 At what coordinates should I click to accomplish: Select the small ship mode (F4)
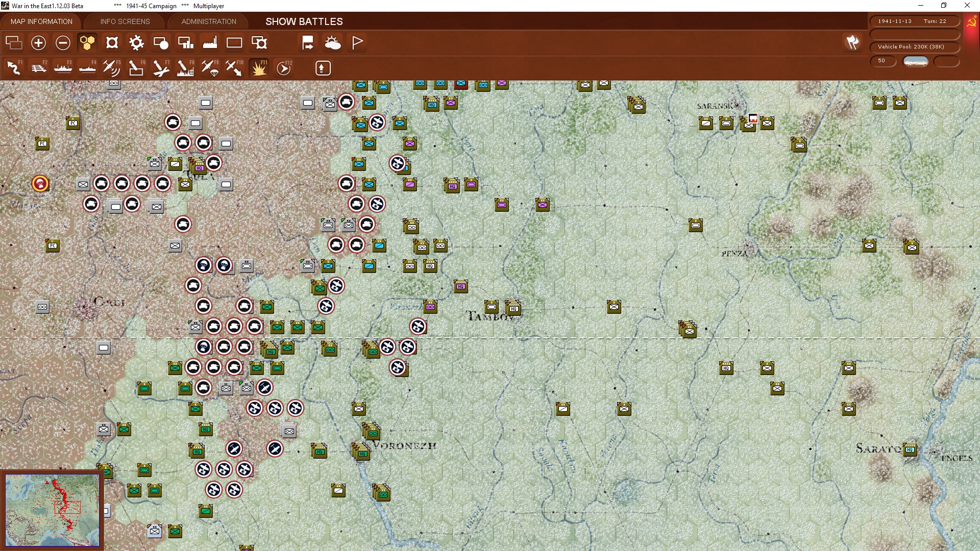87,68
